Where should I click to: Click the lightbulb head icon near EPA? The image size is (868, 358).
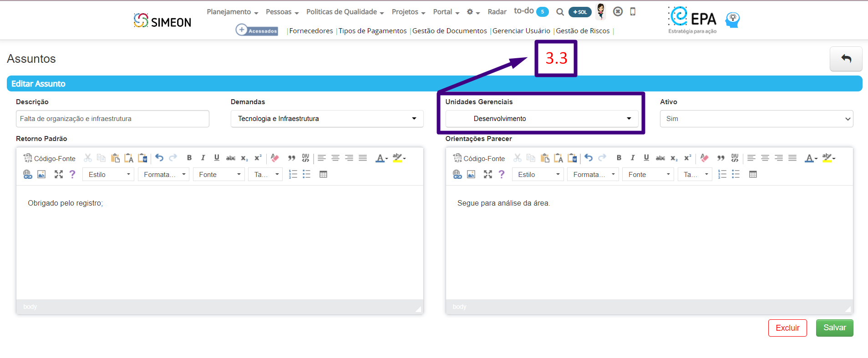point(732,20)
